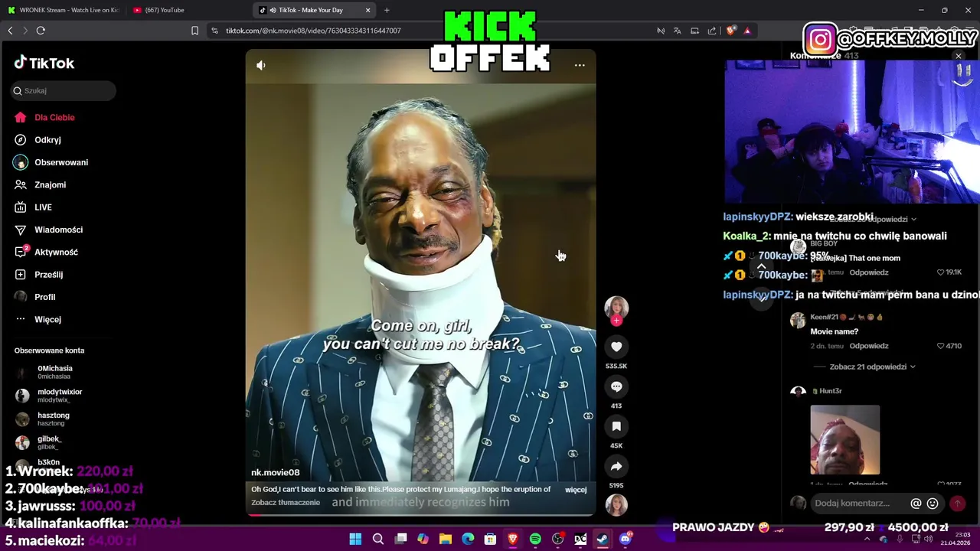
Task: Expand Zobacz 21 odpowiedzi replies
Action: pyautogui.click(x=873, y=367)
